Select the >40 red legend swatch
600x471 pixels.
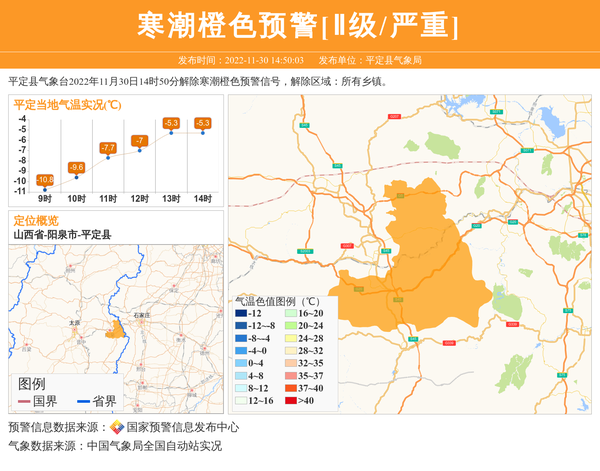coord(291,401)
